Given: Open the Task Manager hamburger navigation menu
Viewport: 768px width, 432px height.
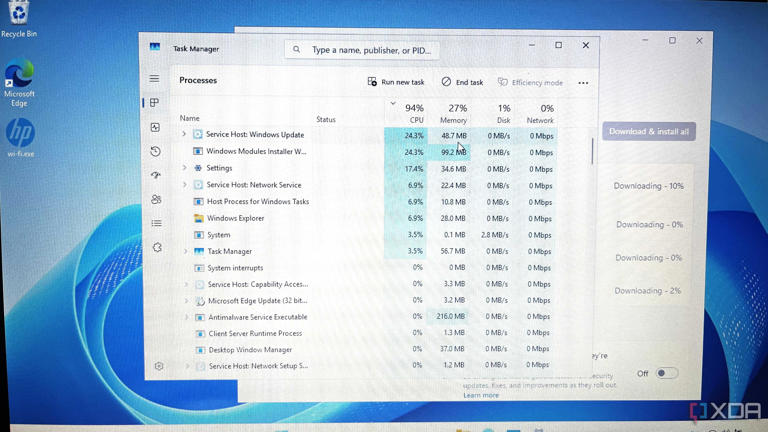Looking at the screenshot, I should pyautogui.click(x=154, y=79).
